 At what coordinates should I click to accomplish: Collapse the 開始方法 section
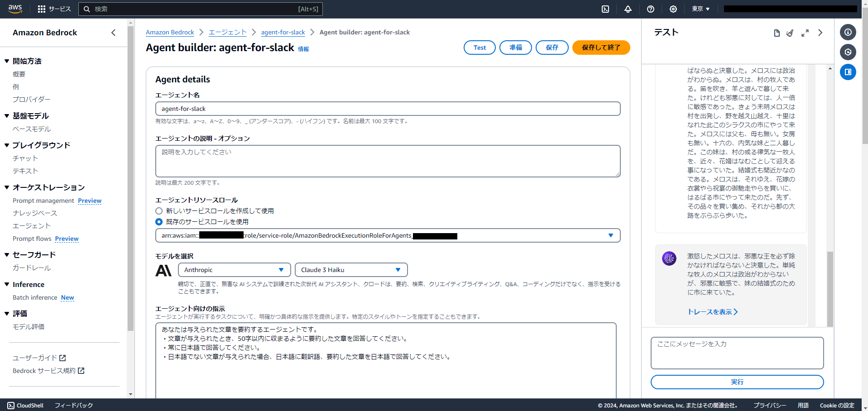(7, 61)
